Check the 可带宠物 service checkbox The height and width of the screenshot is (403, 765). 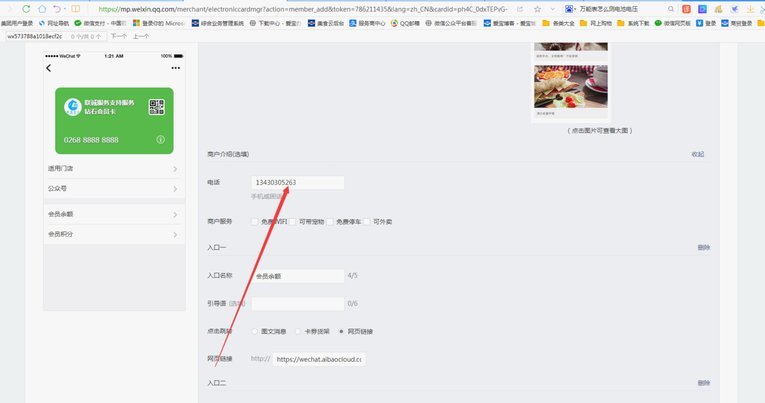[292, 222]
